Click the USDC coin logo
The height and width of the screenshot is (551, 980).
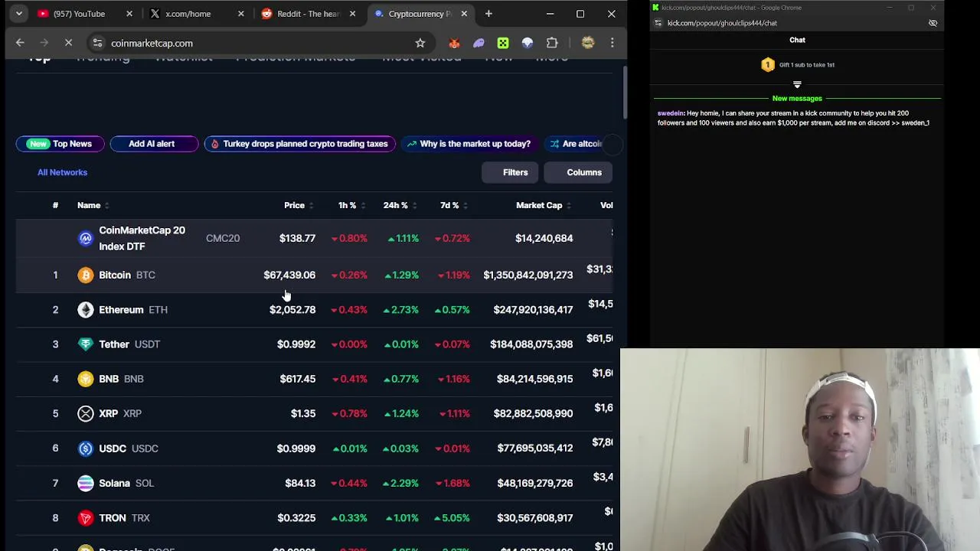point(85,448)
